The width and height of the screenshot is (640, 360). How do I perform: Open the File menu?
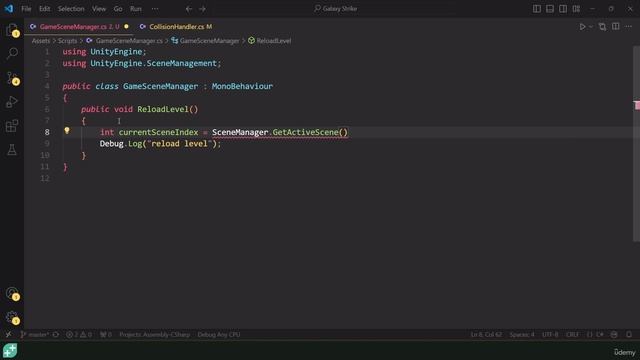click(x=26, y=9)
